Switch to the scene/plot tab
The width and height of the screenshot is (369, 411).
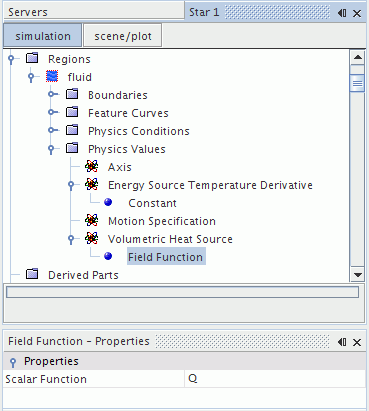point(122,36)
